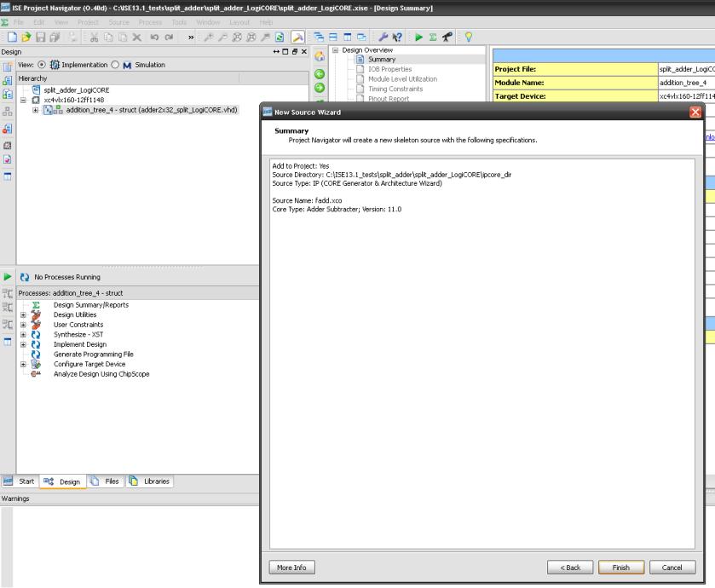Click the green Refresh document toolbar icon
Screen dimensions: 715x588
tap(280, 37)
